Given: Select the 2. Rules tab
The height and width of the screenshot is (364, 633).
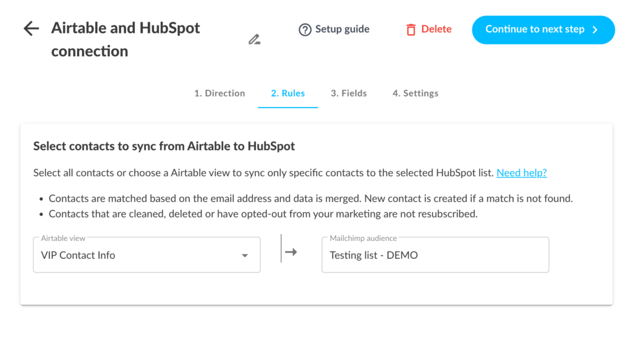Looking at the screenshot, I should (x=287, y=93).
